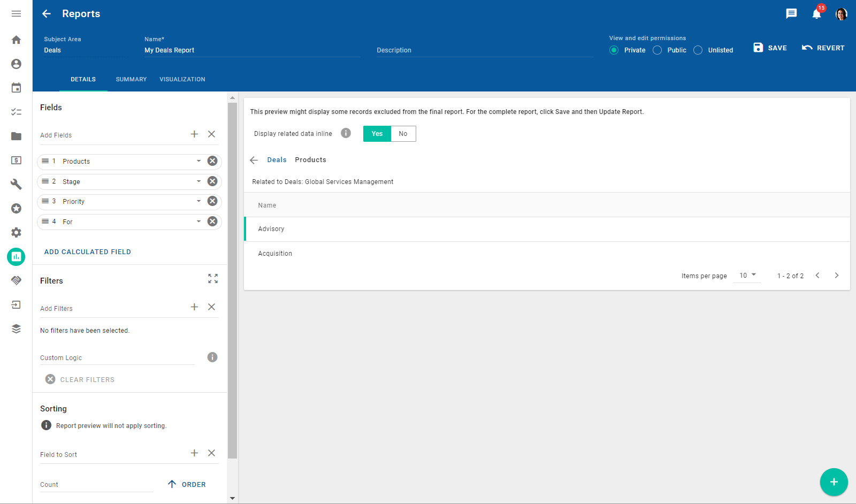The width and height of the screenshot is (856, 504).
Task: Open the notifications bell icon
Action: [816, 14]
